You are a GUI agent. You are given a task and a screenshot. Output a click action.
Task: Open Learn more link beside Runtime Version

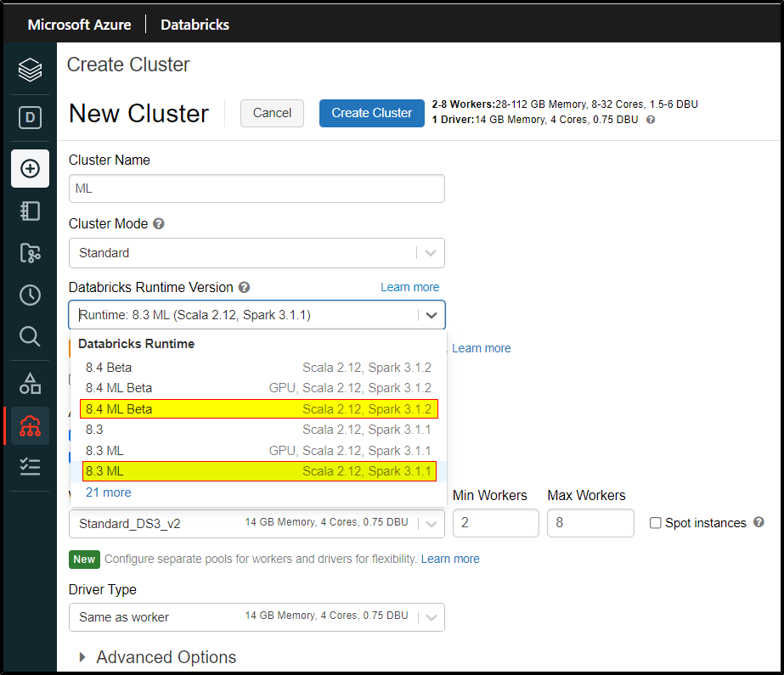410,287
